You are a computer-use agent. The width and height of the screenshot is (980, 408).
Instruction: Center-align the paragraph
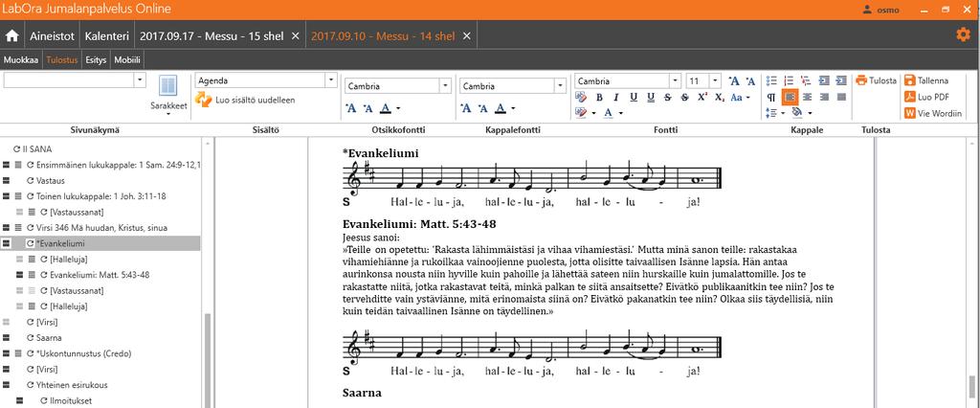808,97
